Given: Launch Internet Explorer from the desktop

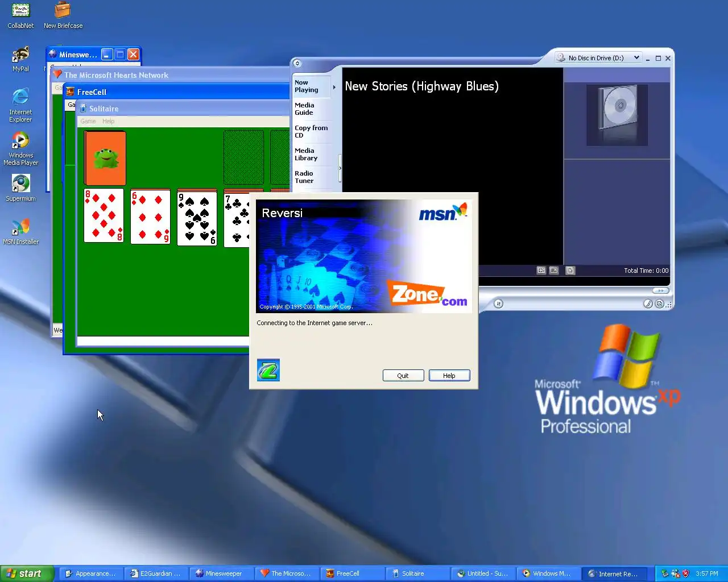Looking at the screenshot, I should pos(20,105).
